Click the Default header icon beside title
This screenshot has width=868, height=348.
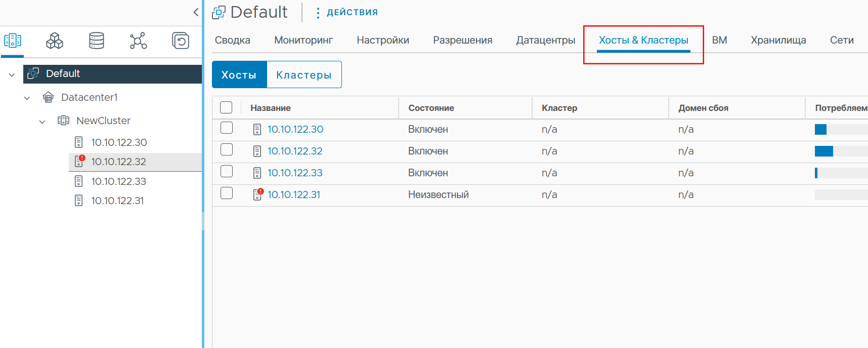[219, 12]
